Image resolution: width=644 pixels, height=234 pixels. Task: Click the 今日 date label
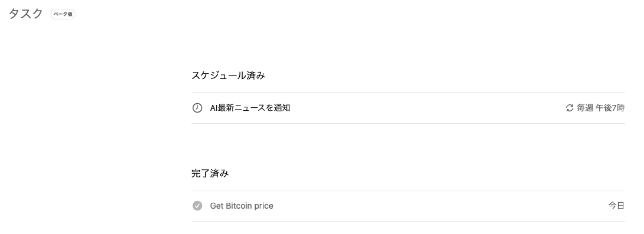pyautogui.click(x=616, y=206)
